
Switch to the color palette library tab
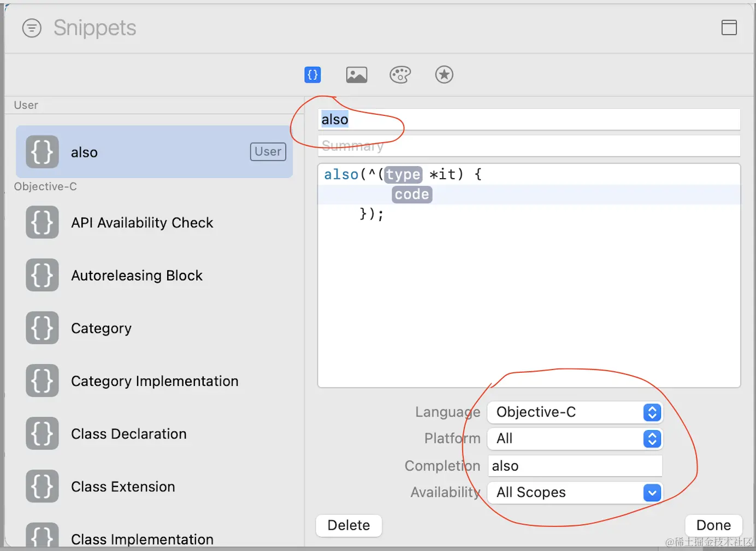click(x=400, y=74)
